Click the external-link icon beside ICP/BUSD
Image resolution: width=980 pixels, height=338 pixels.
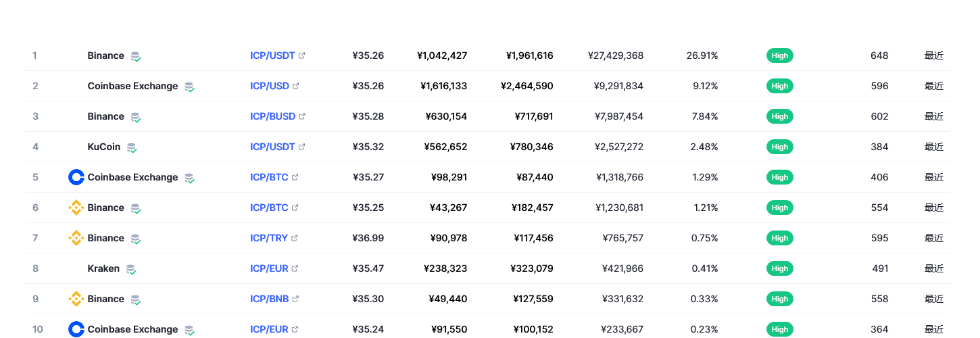(302, 116)
